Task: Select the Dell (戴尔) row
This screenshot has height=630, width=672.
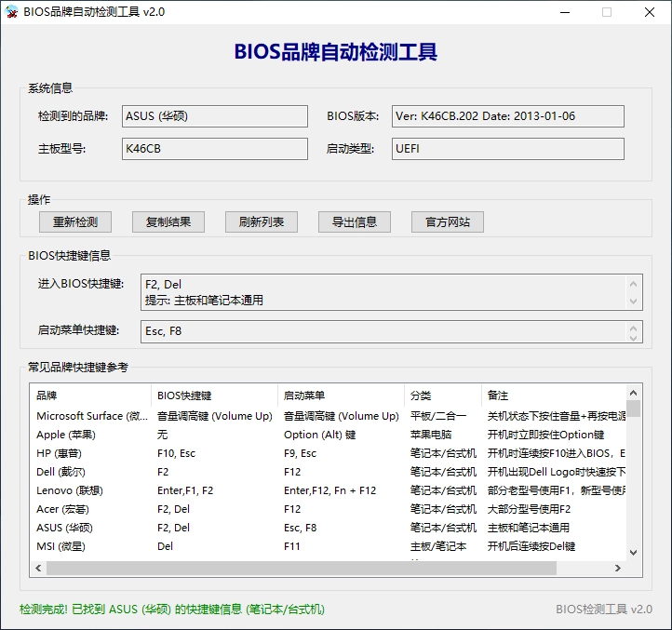Action: (328, 472)
